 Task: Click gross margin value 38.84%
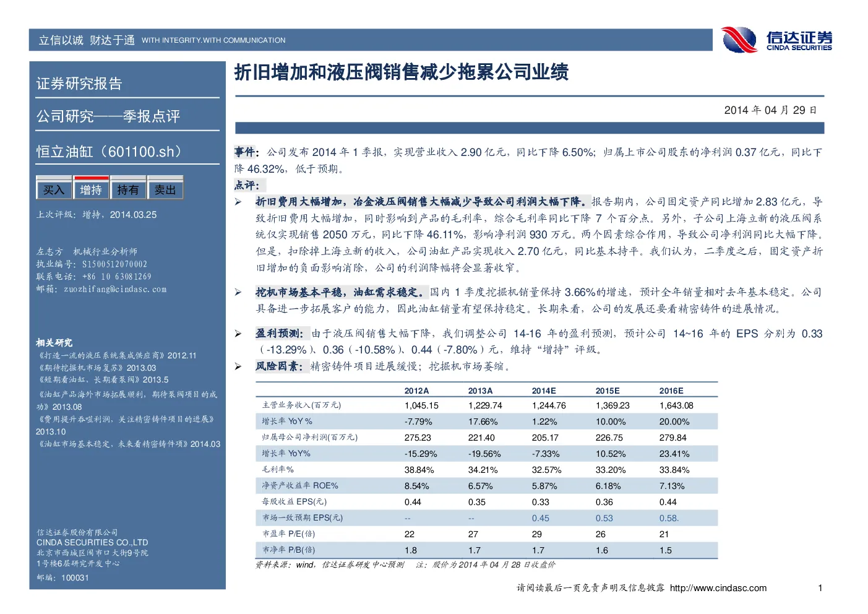419,470
